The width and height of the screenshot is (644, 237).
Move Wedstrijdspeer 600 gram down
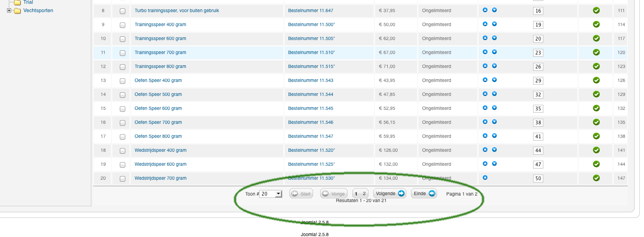coord(494,163)
